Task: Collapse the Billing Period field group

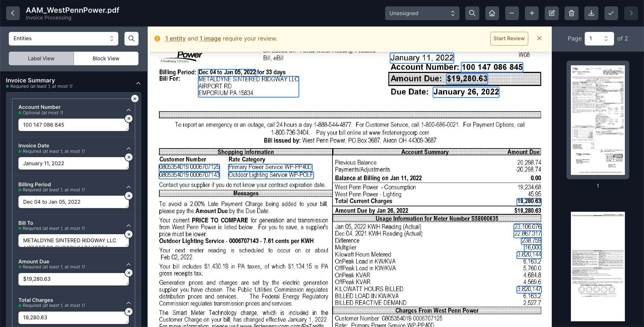Action: pos(128,187)
